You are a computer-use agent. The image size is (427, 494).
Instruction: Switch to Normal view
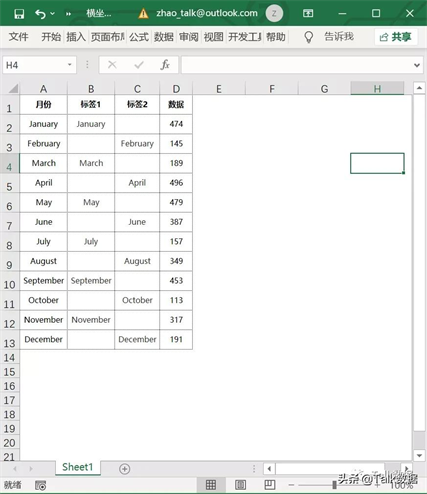click(211, 485)
